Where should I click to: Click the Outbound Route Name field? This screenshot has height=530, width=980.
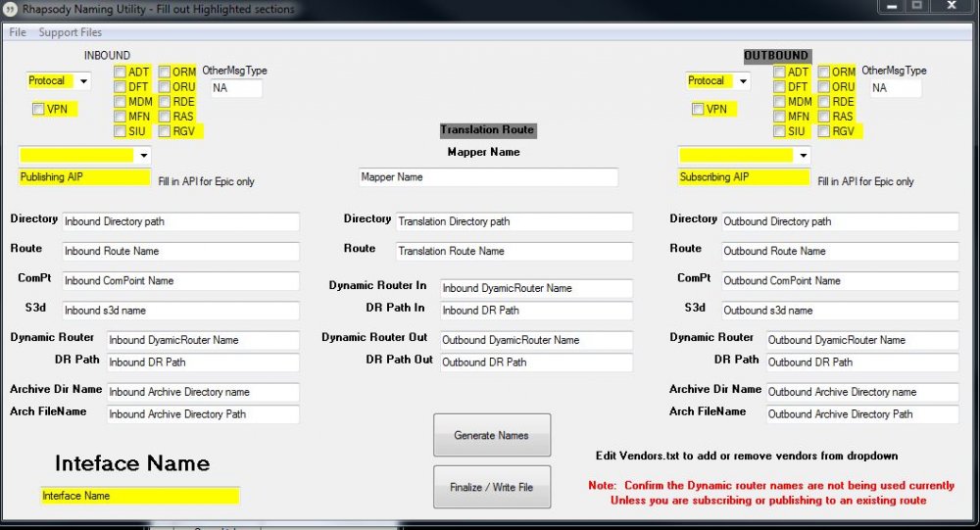click(x=840, y=251)
